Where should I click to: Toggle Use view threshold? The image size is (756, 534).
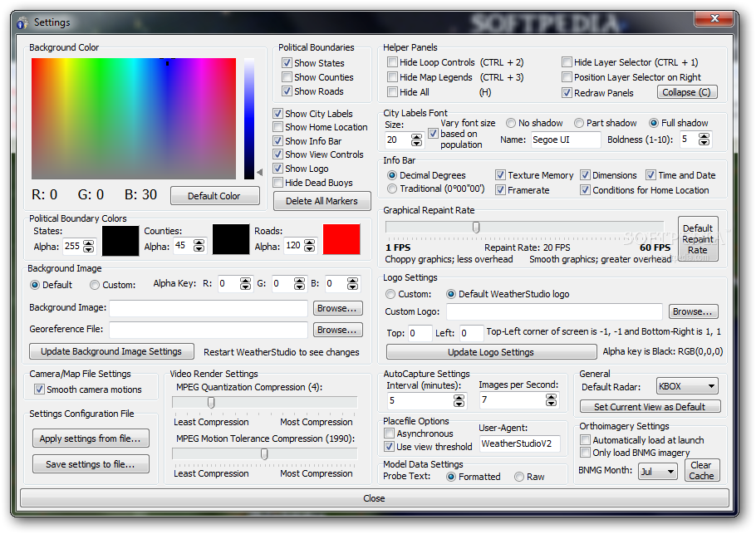(389, 447)
